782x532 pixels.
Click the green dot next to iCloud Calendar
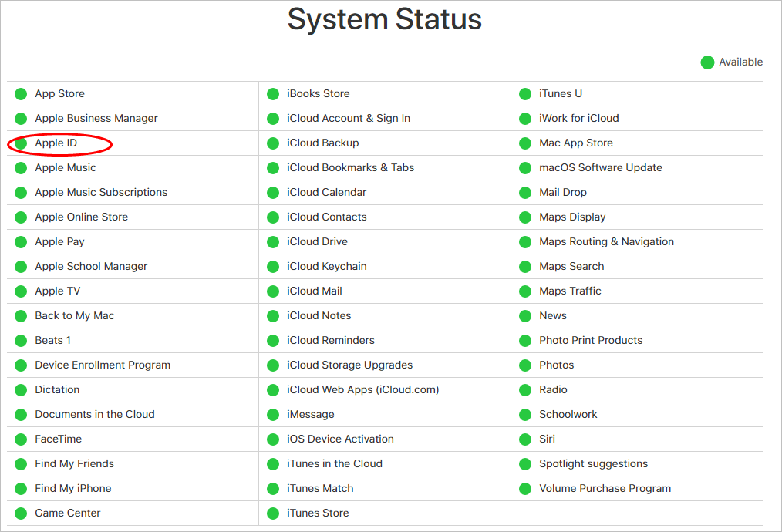(x=273, y=193)
